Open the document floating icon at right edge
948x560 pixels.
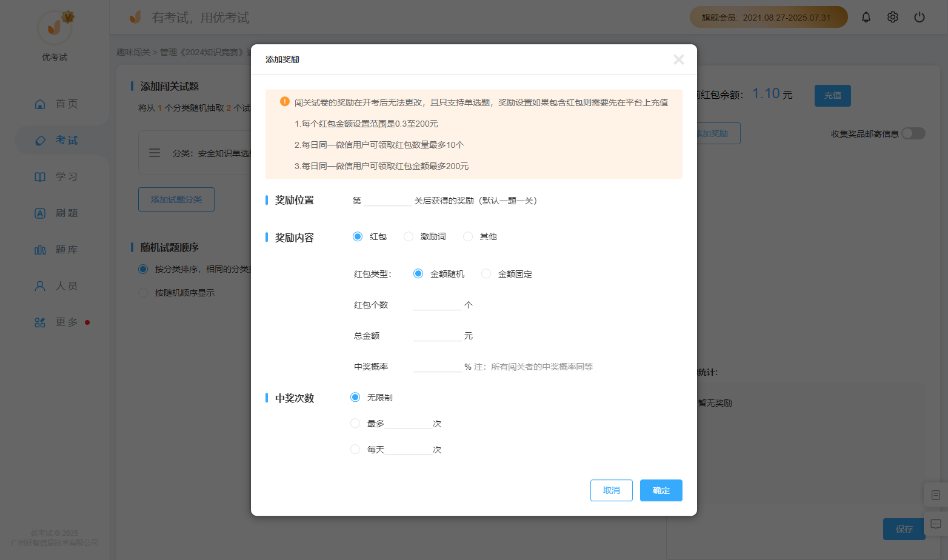pyautogui.click(x=936, y=495)
